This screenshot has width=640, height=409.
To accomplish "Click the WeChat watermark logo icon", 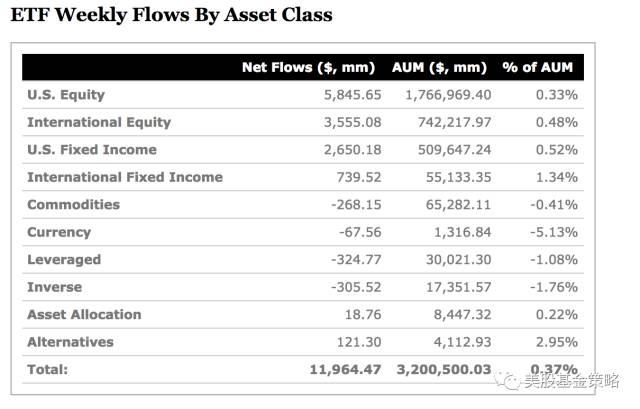I will (507, 380).
